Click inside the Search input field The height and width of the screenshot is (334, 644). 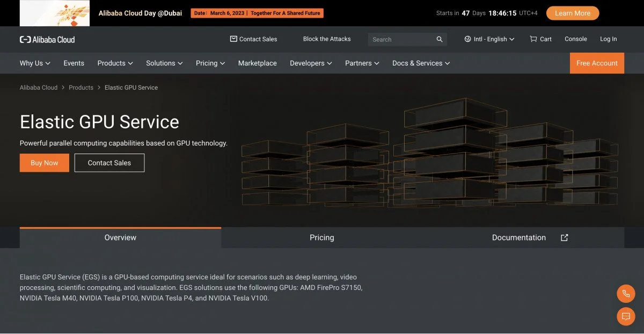pyautogui.click(x=401, y=39)
